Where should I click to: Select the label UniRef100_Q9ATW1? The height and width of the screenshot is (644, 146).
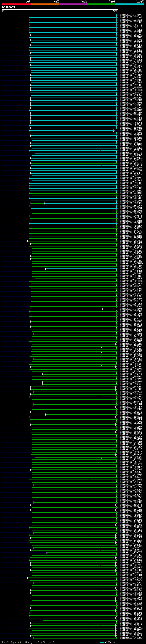(131, 48)
